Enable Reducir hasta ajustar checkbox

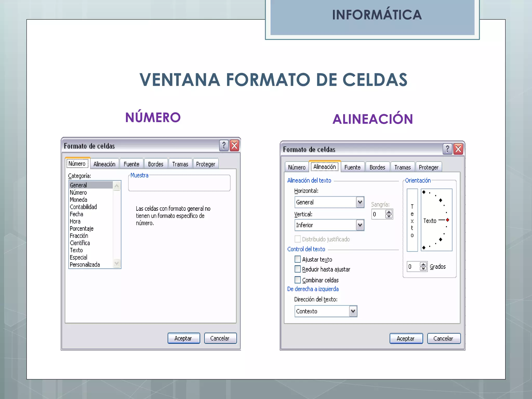298,269
